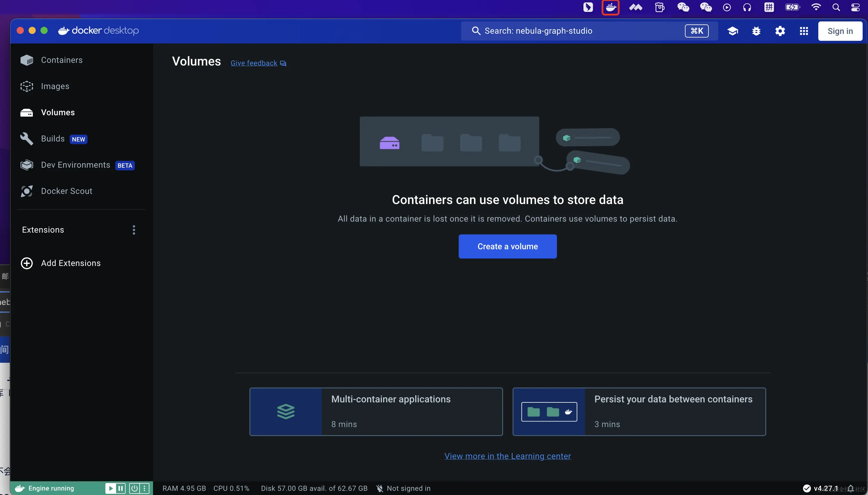Click the engine power quit button
Viewport: 868px width, 495px height.
pyautogui.click(x=135, y=488)
